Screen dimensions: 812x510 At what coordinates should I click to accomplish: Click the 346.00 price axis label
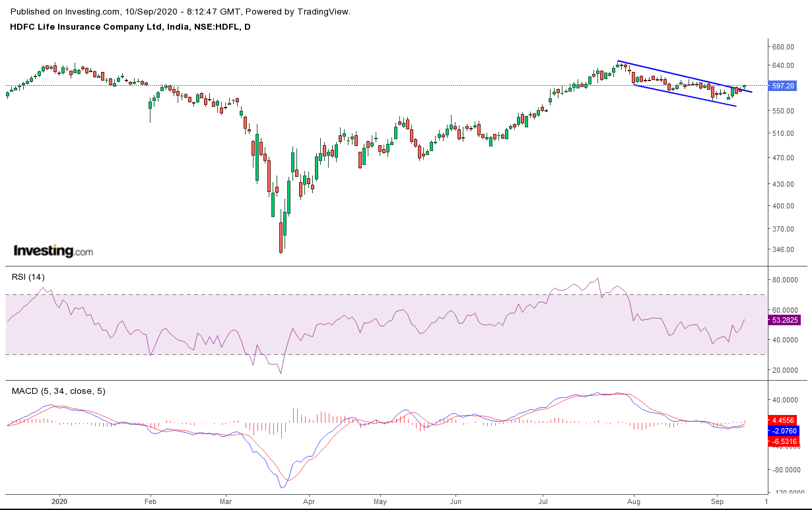point(782,249)
